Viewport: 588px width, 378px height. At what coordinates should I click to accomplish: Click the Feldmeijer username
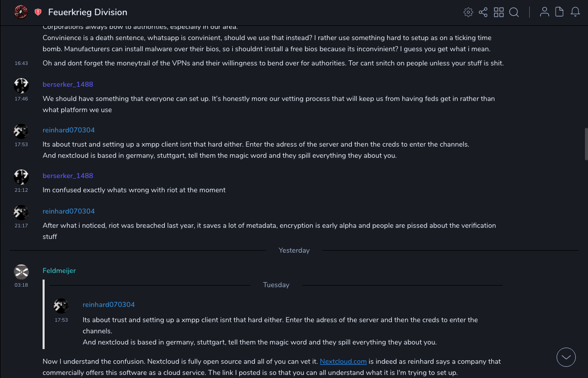(59, 271)
